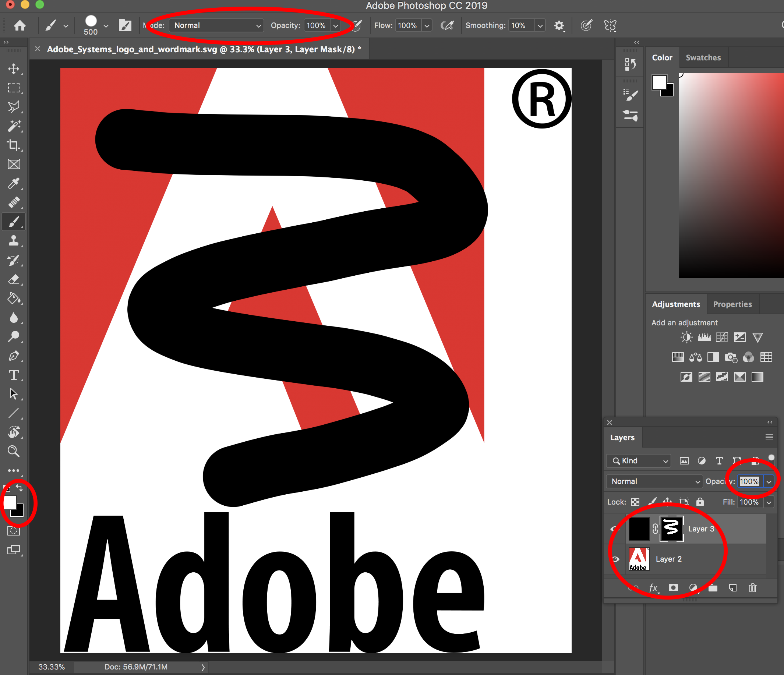Click Add an adjustment button
Image resolution: width=784 pixels, height=675 pixels.
[684, 322]
